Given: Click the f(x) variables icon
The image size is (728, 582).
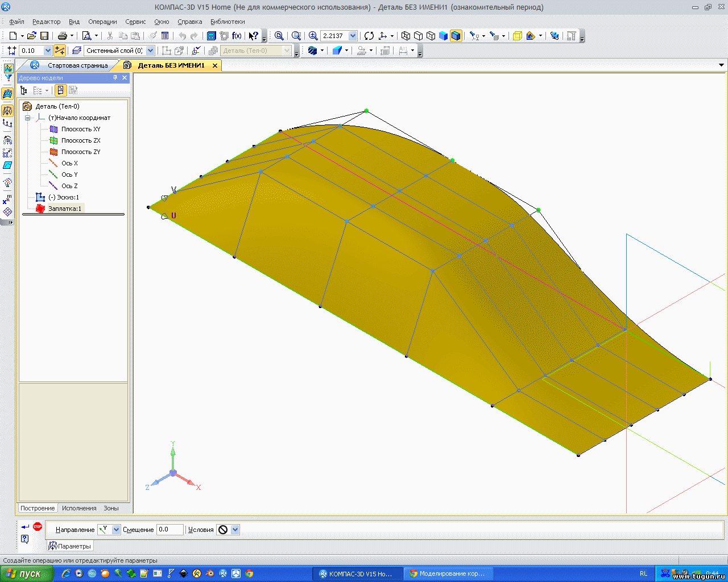Looking at the screenshot, I should click(237, 36).
